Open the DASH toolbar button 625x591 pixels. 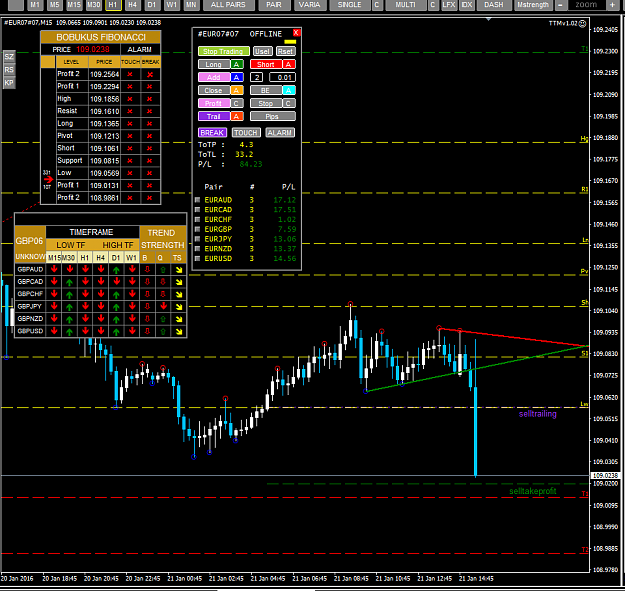[493, 5]
